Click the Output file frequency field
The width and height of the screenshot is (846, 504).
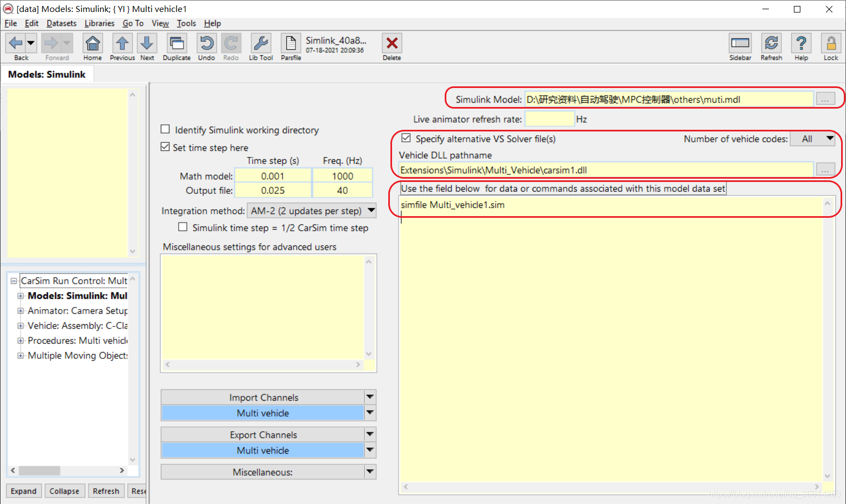pyautogui.click(x=343, y=191)
